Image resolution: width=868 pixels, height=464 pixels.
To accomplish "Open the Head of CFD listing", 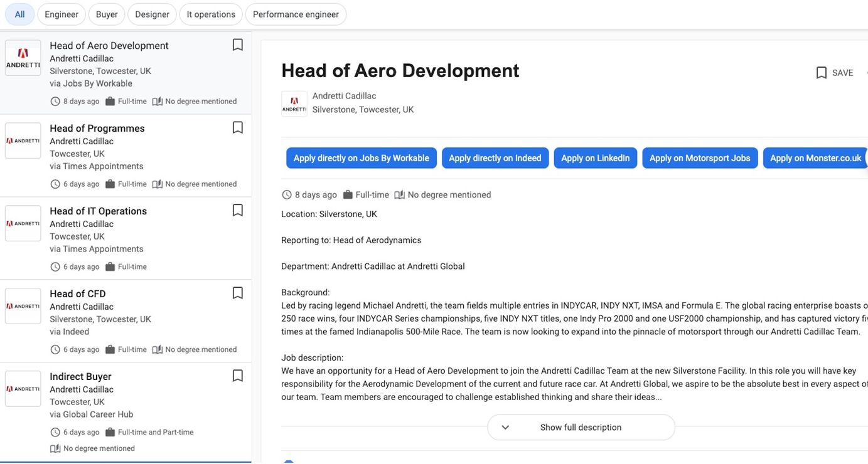I will [x=78, y=294].
